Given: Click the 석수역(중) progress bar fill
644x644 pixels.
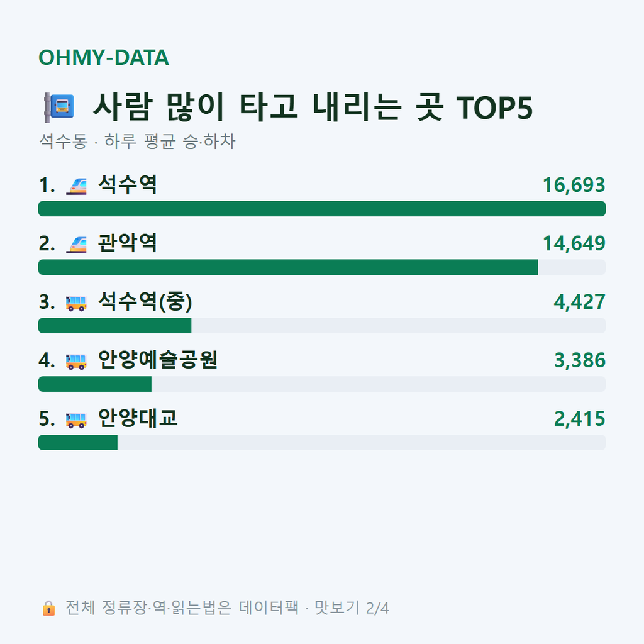Looking at the screenshot, I should [114, 326].
